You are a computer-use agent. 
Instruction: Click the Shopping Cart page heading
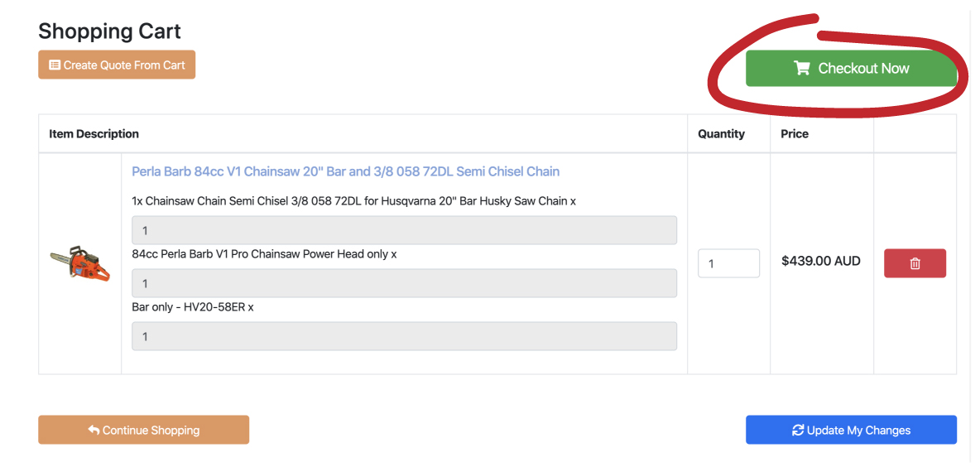(x=109, y=31)
